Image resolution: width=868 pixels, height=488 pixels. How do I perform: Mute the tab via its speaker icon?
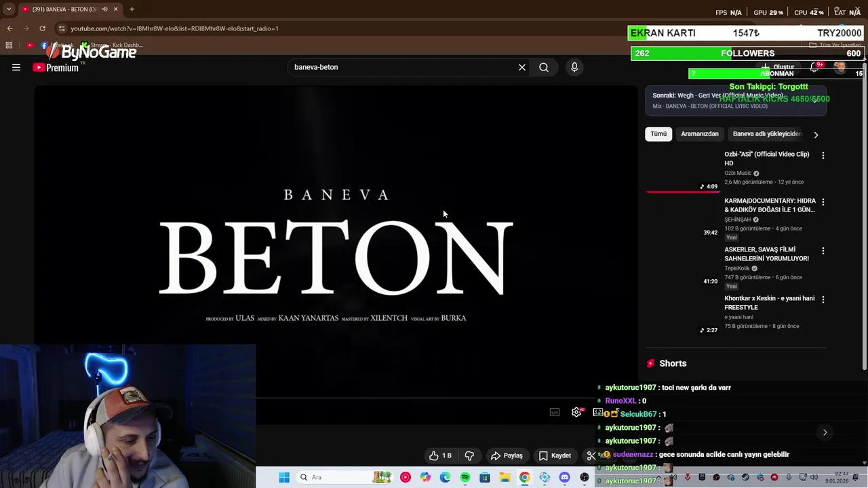pyautogui.click(x=104, y=9)
